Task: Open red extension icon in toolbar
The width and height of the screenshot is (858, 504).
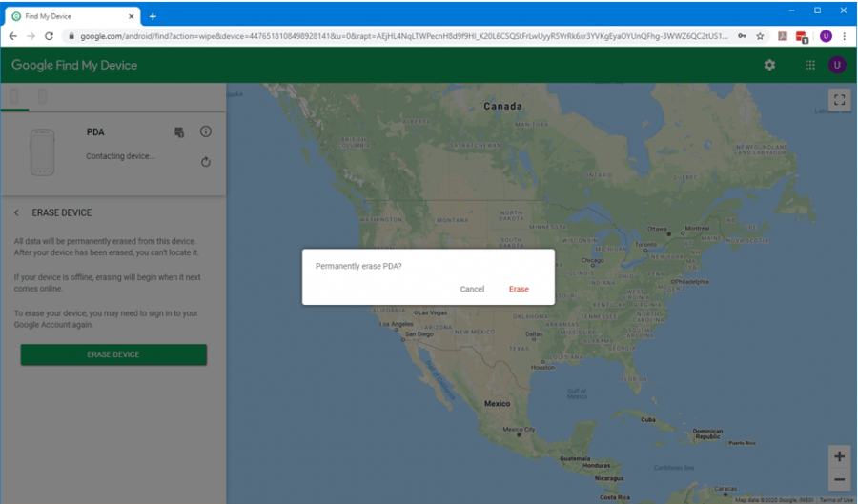Action: pyautogui.click(x=802, y=36)
